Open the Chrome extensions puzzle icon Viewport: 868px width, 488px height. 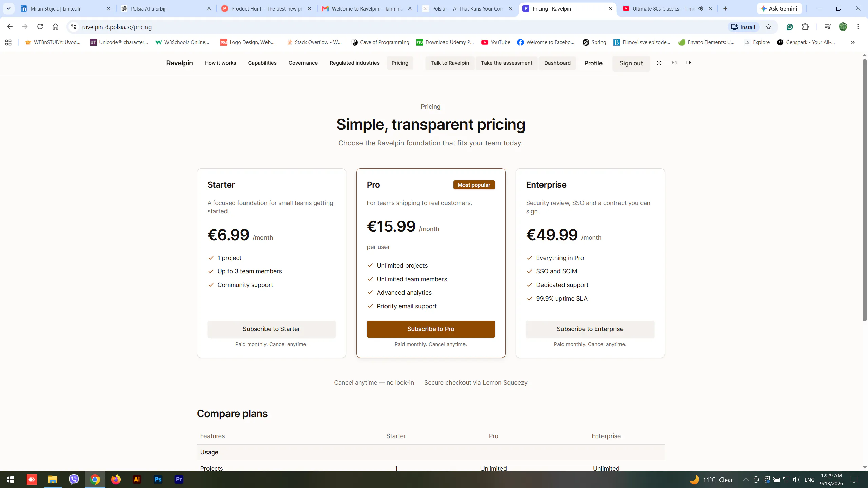click(x=805, y=27)
